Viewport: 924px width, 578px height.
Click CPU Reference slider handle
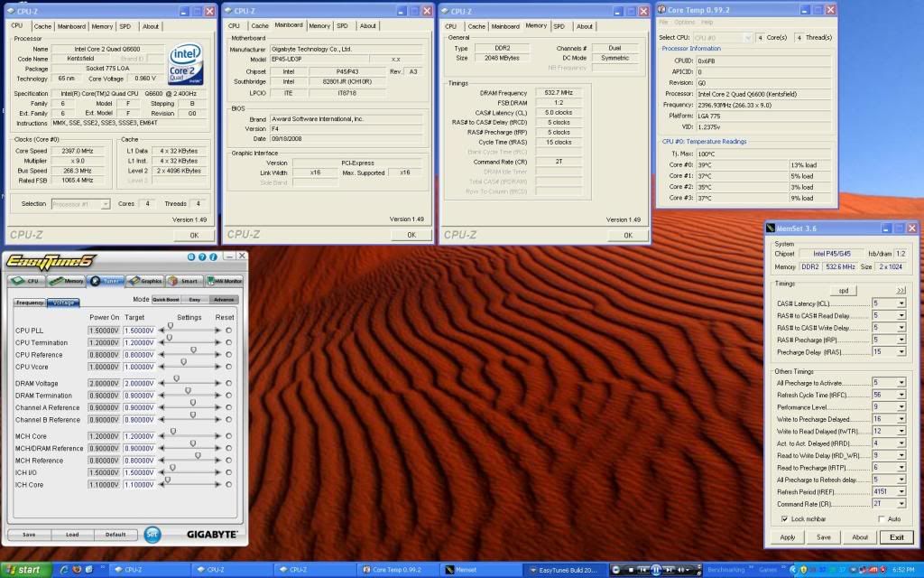(193, 350)
